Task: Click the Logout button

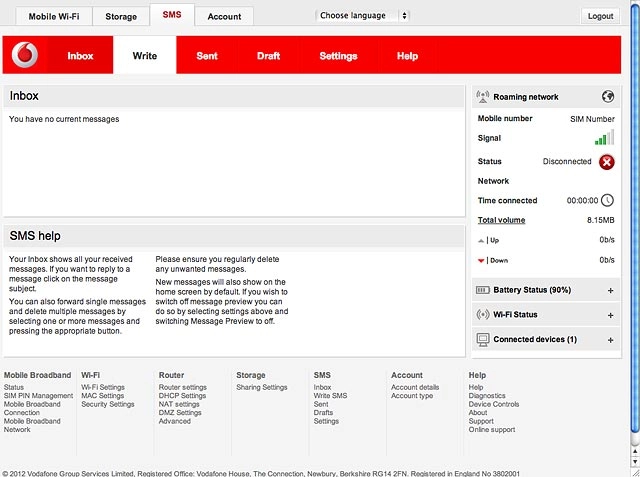Action: tap(600, 16)
